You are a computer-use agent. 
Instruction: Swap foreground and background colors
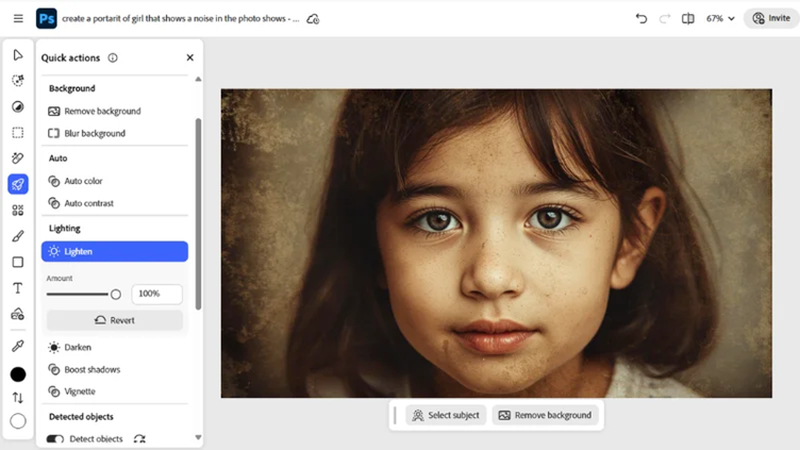pos(18,397)
